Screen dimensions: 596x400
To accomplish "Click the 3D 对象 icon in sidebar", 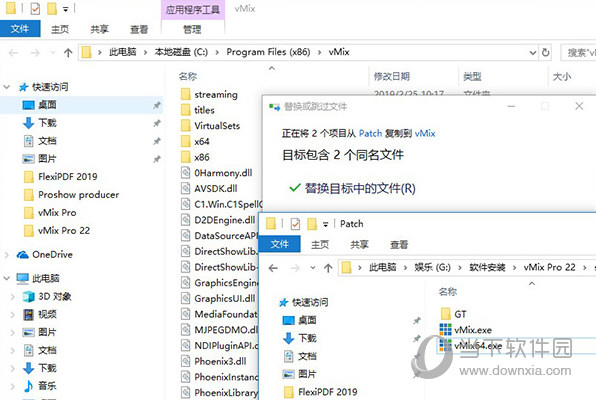I will pos(29,296).
